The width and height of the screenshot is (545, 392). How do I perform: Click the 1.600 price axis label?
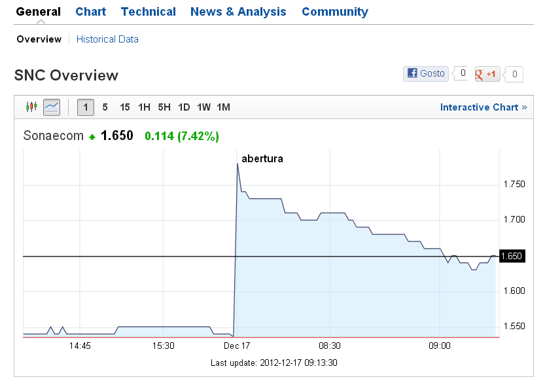514,291
